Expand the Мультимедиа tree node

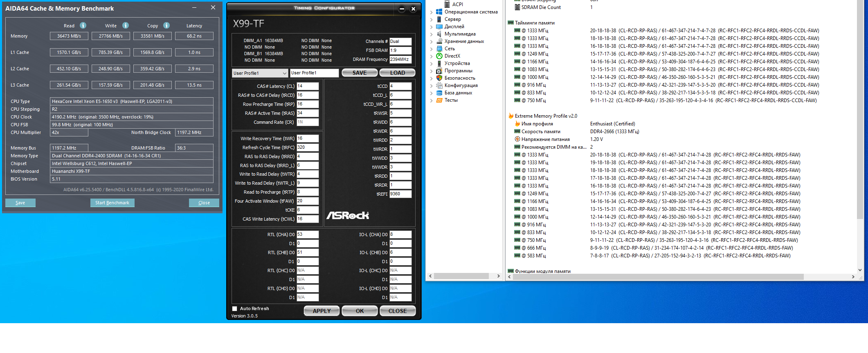tap(431, 34)
